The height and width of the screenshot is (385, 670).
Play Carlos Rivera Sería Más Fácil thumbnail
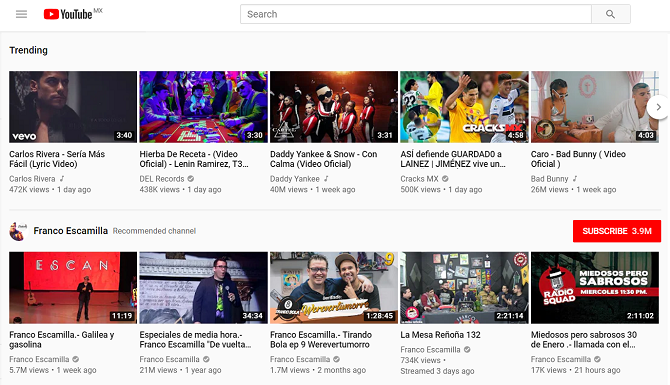coord(73,107)
